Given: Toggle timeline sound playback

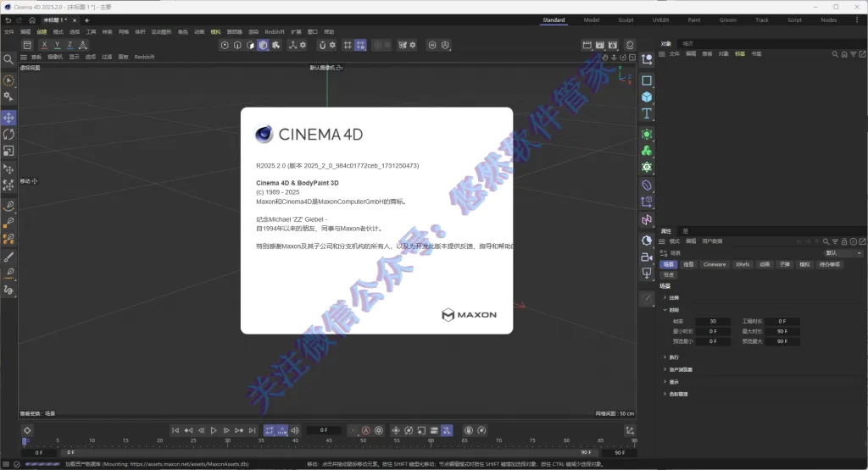Looking at the screenshot, I should pos(295,430).
